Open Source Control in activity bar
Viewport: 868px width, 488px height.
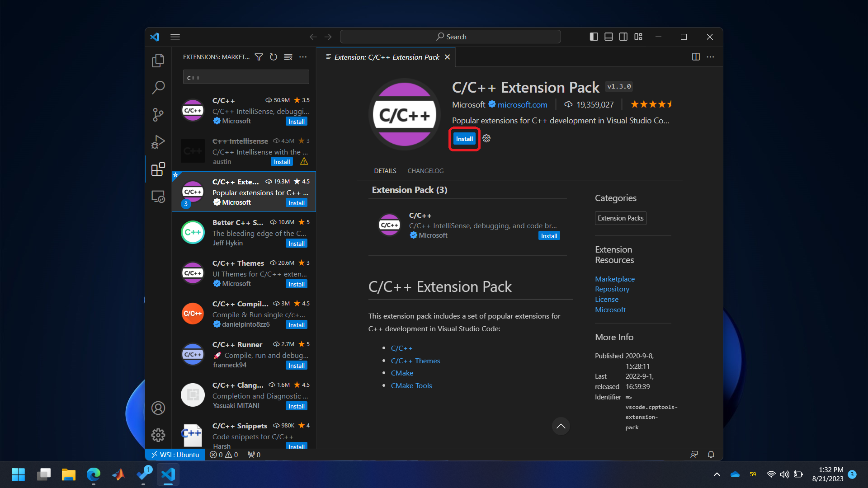158,115
